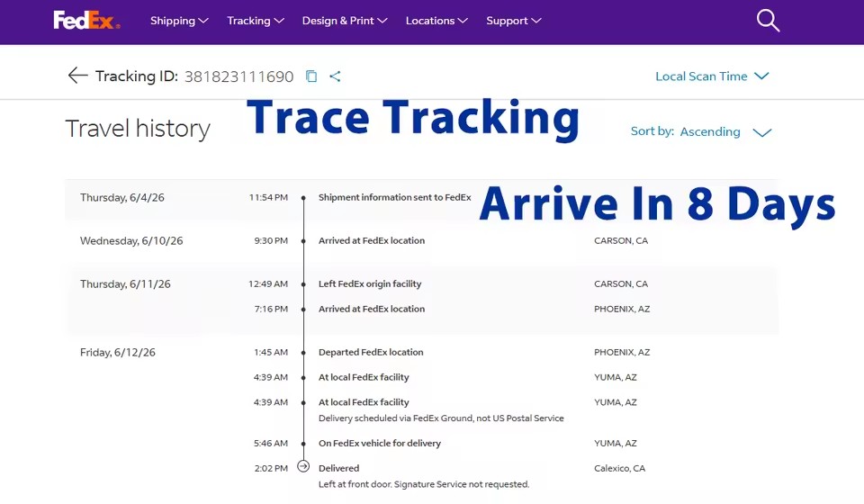Click the 2:02 PM delivery time
This screenshot has width=864, height=504.
271,468
